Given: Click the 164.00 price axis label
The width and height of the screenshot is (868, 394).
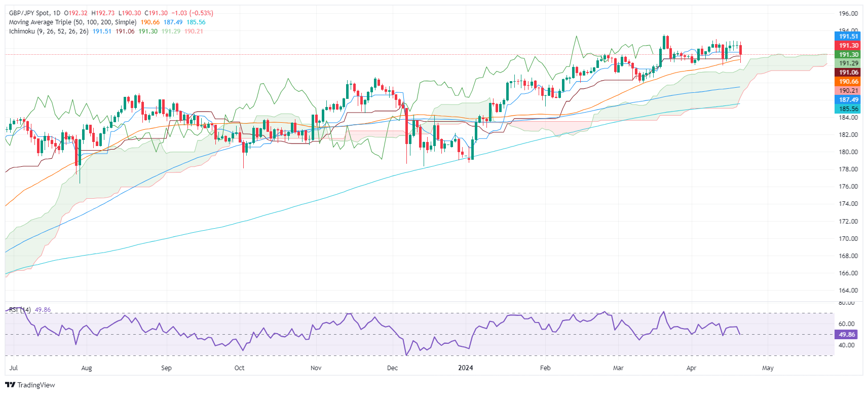Looking at the screenshot, I should click(848, 291).
